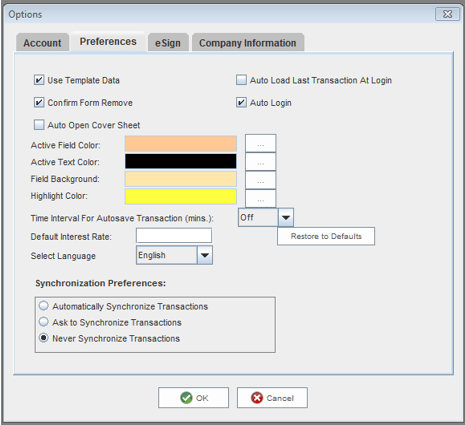Click the 'Field Background:' label
This screenshot has height=425, width=465.
click(65, 179)
